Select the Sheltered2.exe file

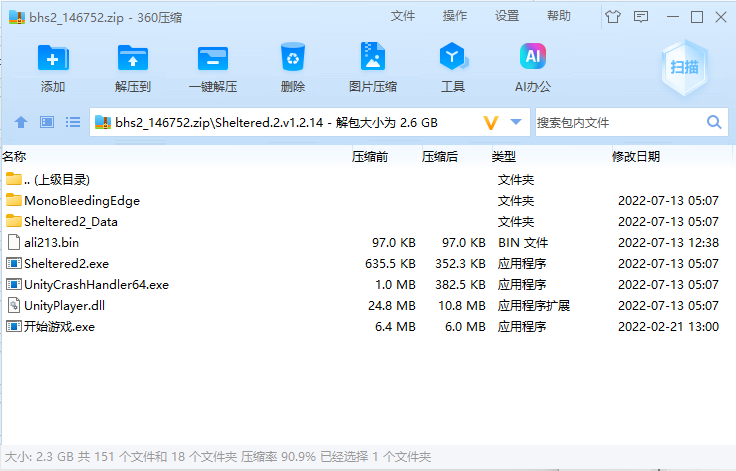pos(367,263)
